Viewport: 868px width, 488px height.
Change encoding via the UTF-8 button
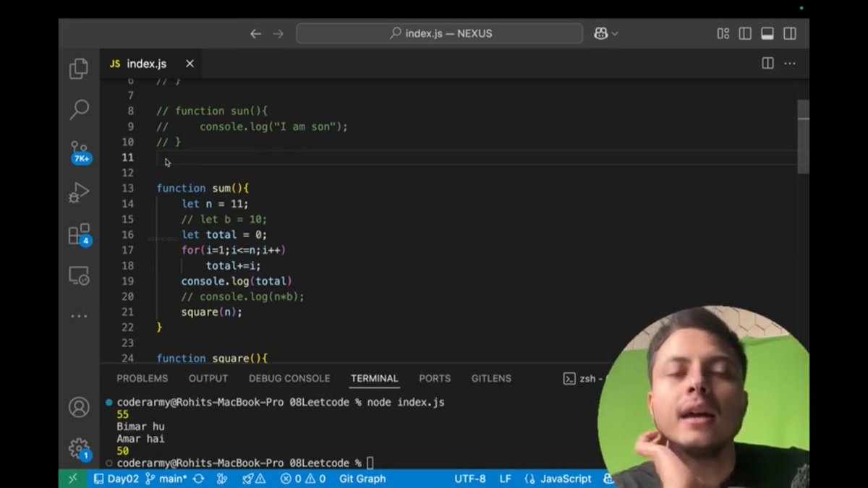(469, 479)
